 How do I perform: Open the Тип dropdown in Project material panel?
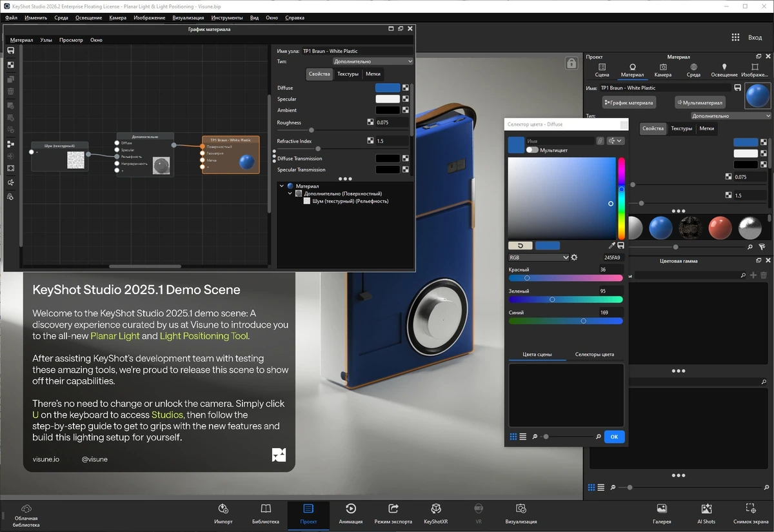pos(731,116)
